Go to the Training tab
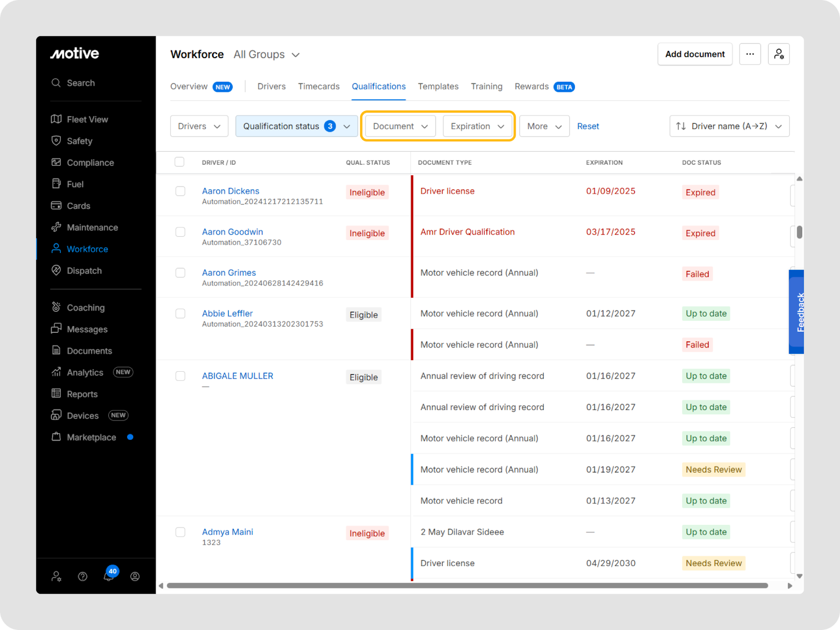 [x=486, y=87]
